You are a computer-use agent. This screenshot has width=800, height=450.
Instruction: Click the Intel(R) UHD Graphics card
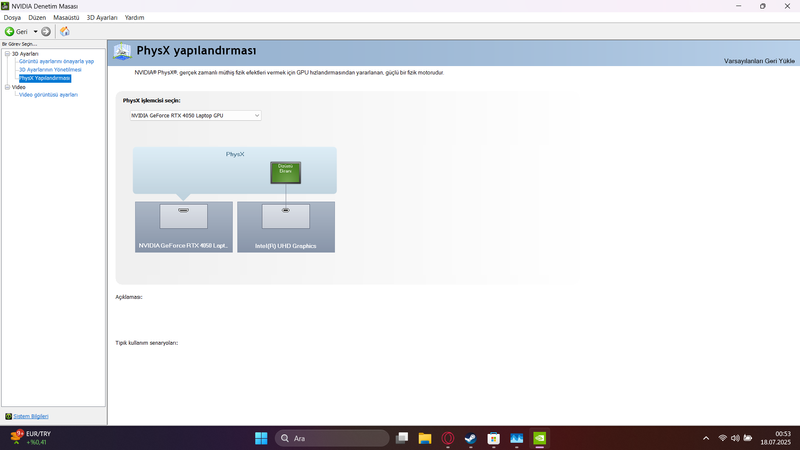[x=286, y=227]
